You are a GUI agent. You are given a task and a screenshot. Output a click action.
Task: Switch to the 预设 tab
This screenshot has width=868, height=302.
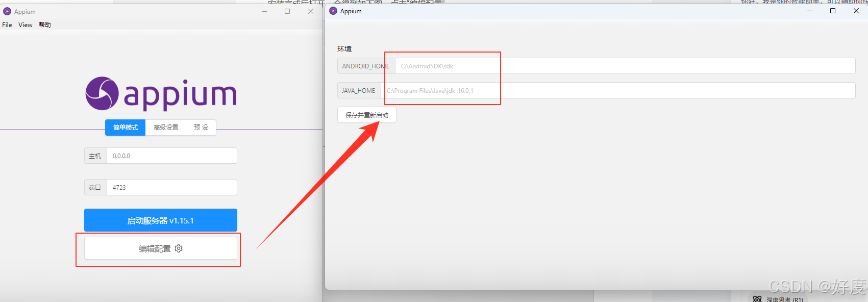(201, 128)
